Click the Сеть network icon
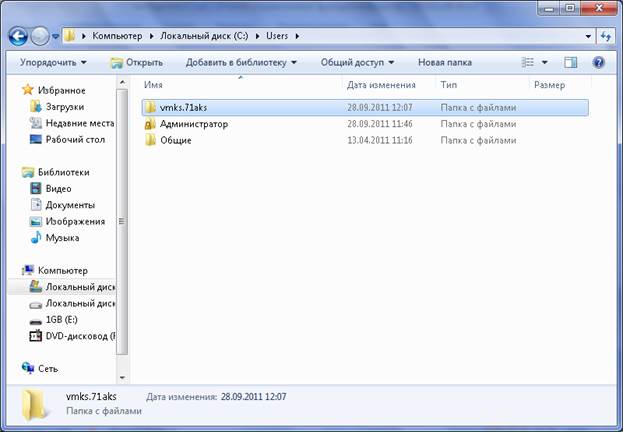This screenshot has width=623, height=432. coord(28,368)
